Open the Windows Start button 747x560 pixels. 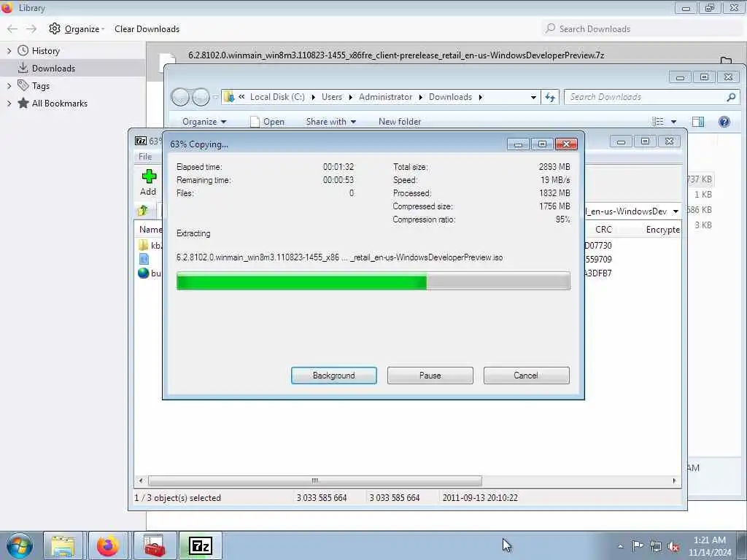click(x=20, y=545)
